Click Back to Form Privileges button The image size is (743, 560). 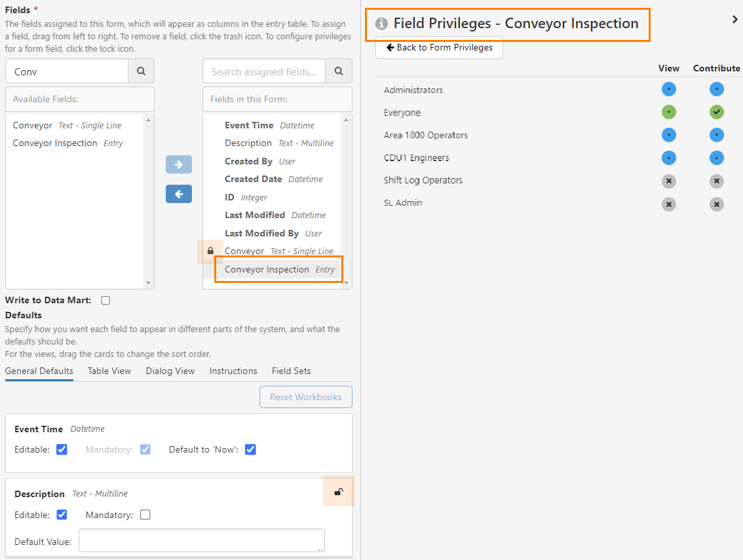coord(439,48)
